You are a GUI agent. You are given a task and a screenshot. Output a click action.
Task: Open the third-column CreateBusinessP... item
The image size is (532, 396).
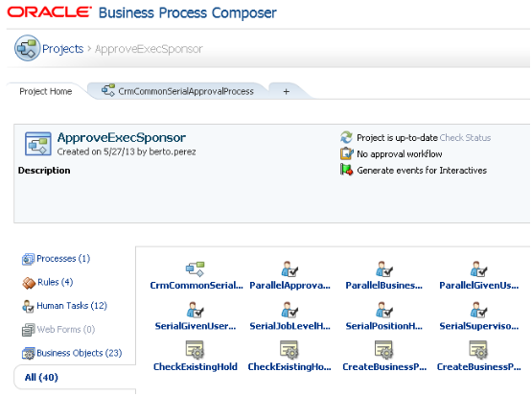[384, 367]
